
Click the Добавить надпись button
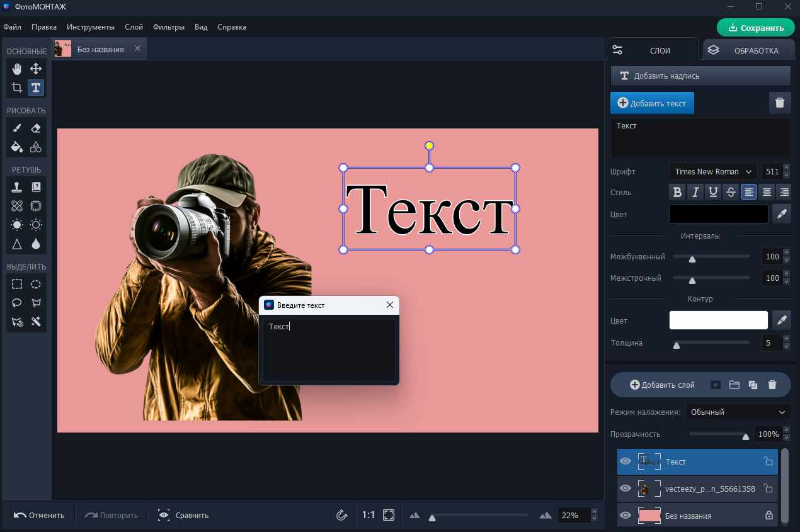pos(700,76)
